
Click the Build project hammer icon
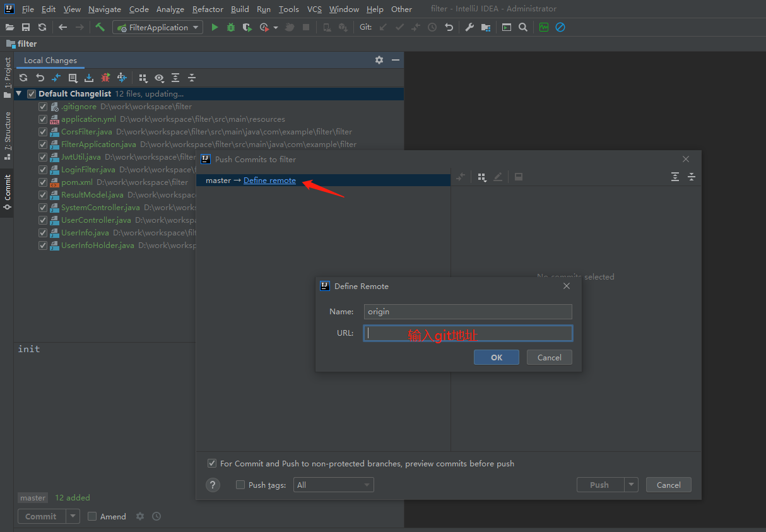pyautogui.click(x=100, y=27)
